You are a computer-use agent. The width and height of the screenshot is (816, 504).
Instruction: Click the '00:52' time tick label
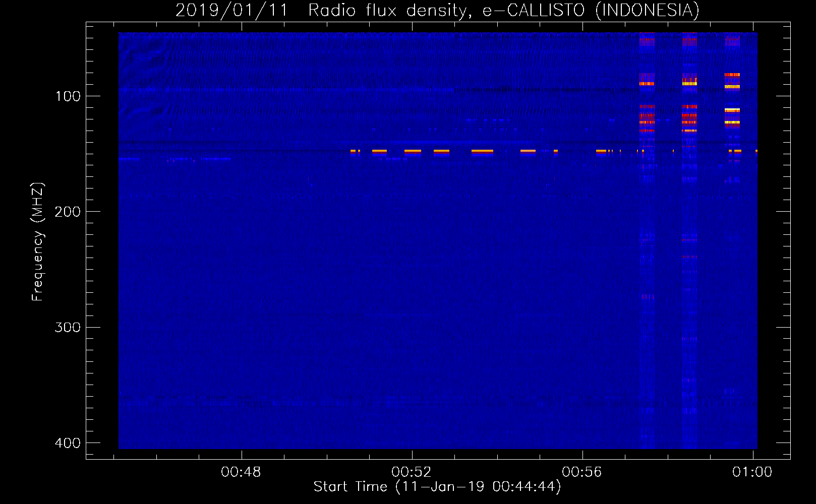point(412,472)
